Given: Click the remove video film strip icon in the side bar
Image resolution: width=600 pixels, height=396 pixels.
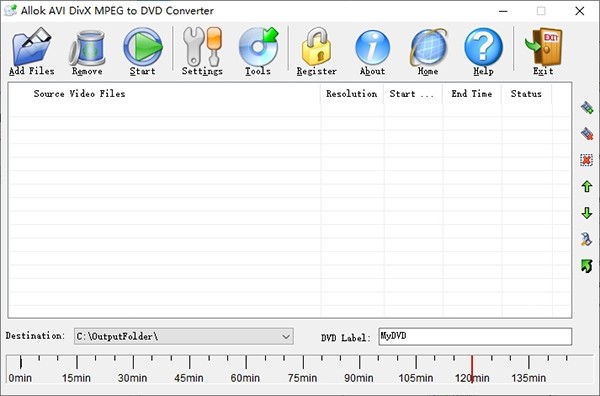Looking at the screenshot, I should point(587,134).
